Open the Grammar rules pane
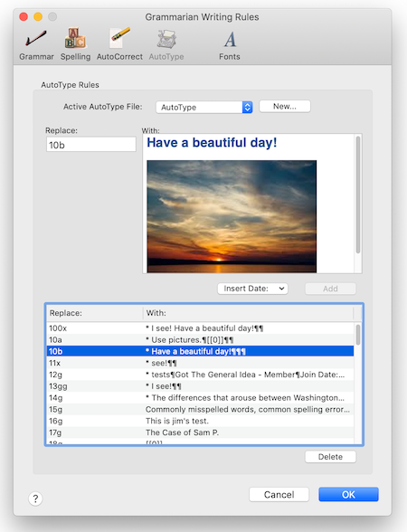407x532 pixels. (36, 44)
